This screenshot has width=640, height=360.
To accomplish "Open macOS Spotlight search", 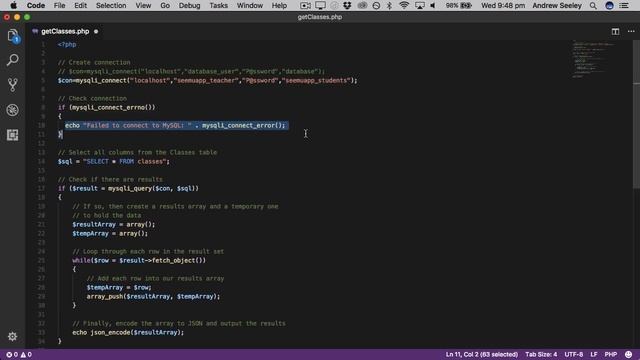I will [x=593, y=6].
